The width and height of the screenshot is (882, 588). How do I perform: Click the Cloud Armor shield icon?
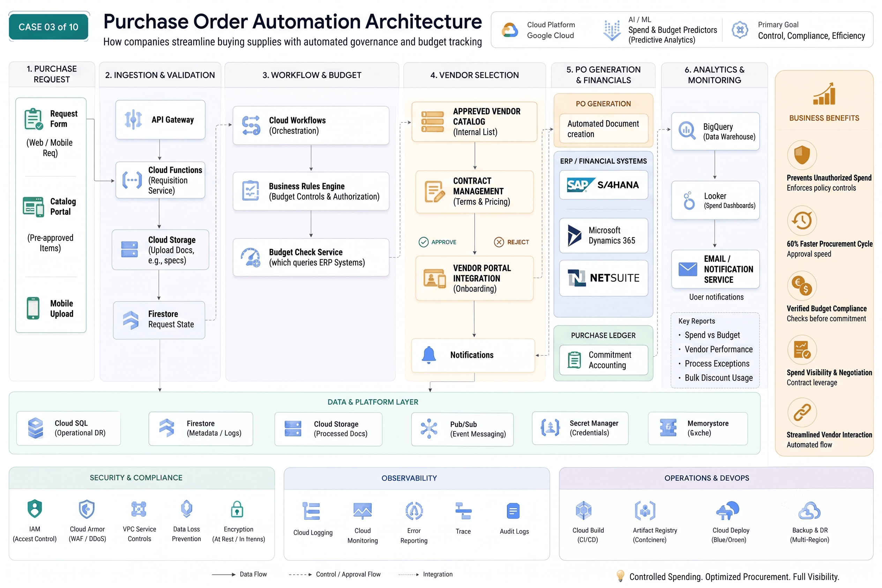pyautogui.click(x=87, y=509)
